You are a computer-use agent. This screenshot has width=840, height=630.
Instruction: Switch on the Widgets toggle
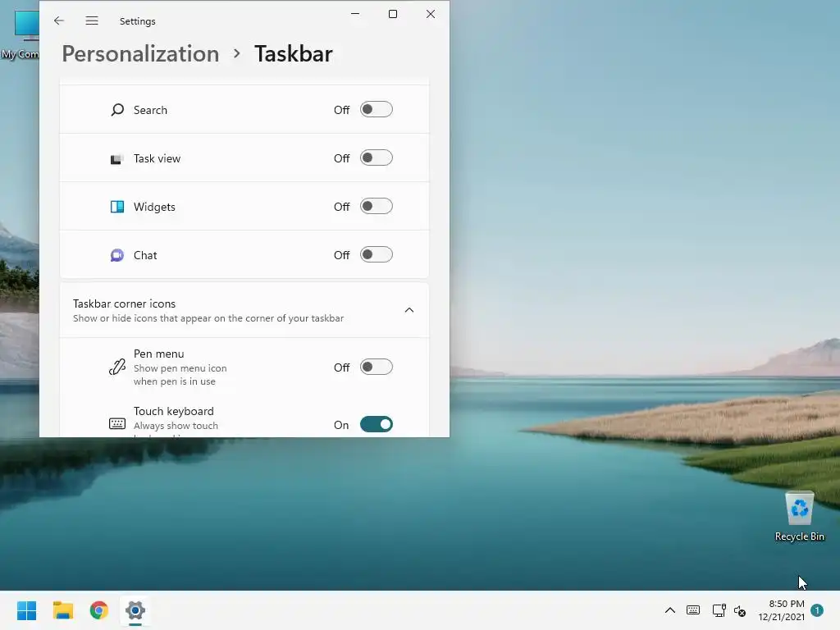[x=376, y=206]
